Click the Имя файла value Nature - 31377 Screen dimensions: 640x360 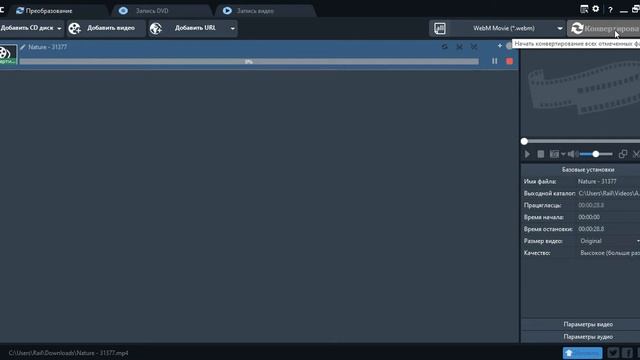[x=597, y=181]
